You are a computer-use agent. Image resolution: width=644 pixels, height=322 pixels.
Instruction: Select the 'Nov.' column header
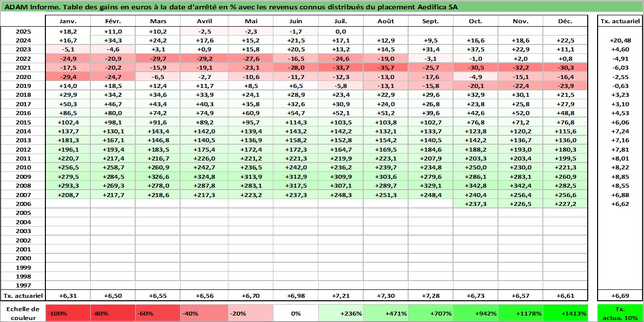click(x=521, y=21)
